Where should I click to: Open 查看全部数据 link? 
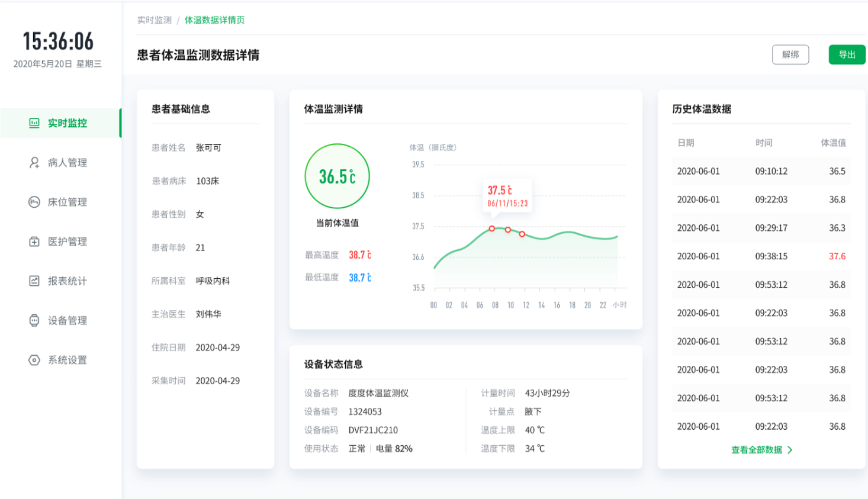(757, 450)
